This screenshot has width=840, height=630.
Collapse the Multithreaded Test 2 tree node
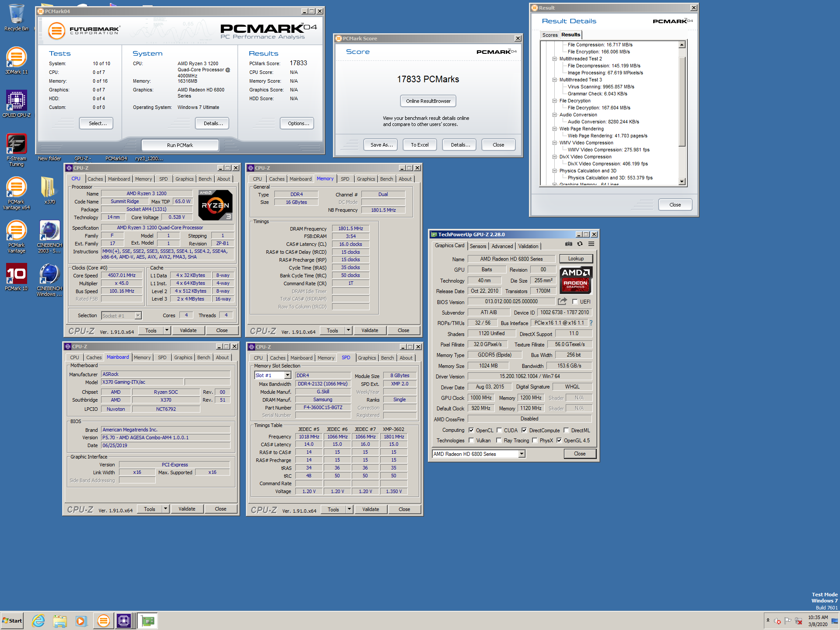click(554, 59)
